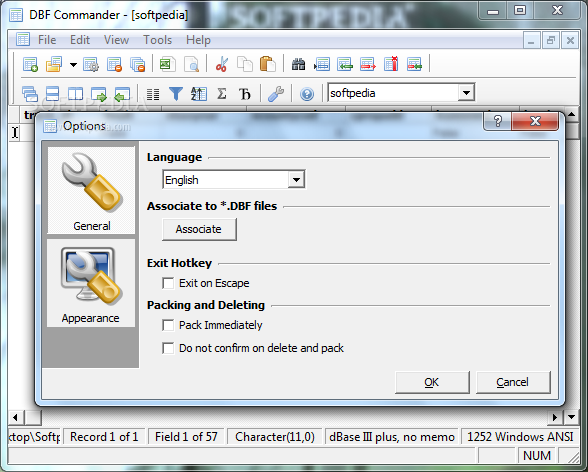Select the Appearance options category

click(x=91, y=283)
